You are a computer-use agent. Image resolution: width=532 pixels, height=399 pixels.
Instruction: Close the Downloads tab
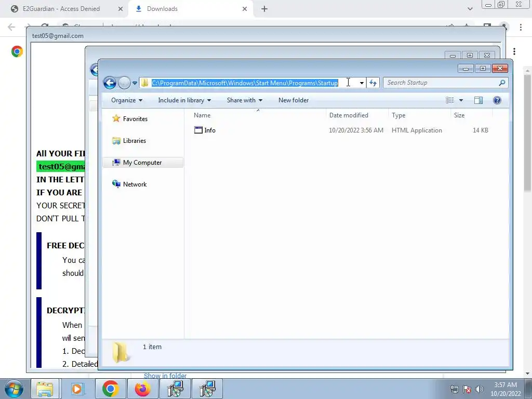pyautogui.click(x=245, y=9)
